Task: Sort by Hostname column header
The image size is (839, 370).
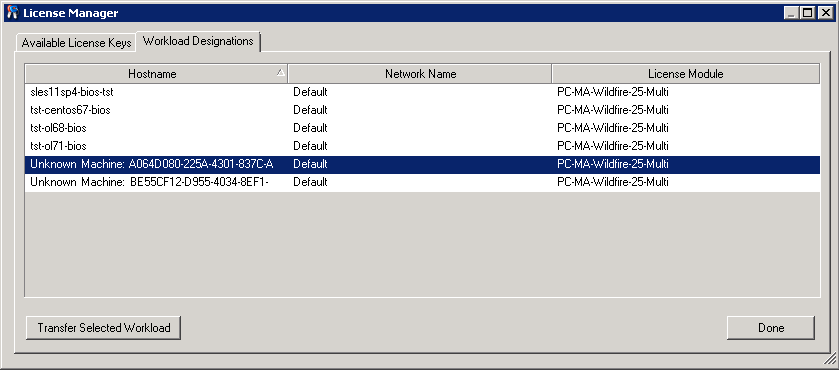Action: click(156, 74)
